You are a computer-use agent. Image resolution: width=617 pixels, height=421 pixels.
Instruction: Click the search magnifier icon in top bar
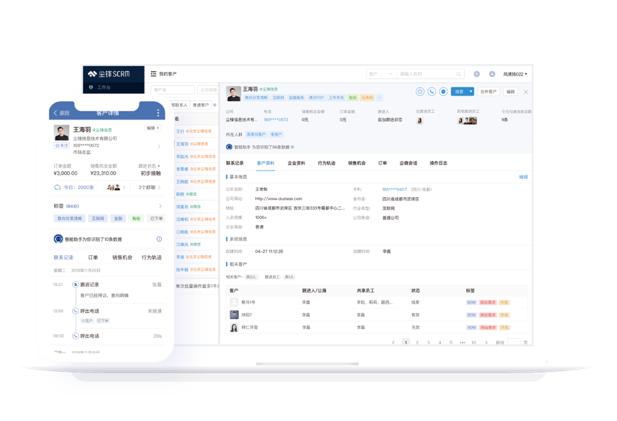pyautogui.click(x=459, y=74)
